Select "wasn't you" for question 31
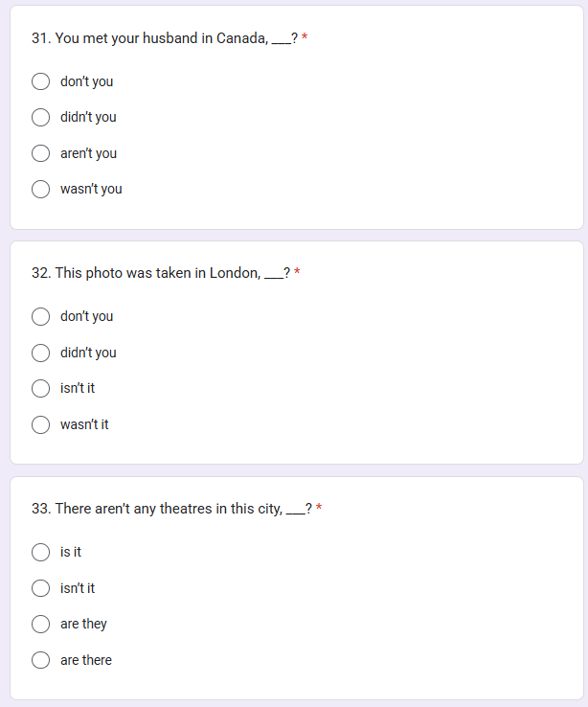The height and width of the screenshot is (707, 588). [40, 189]
